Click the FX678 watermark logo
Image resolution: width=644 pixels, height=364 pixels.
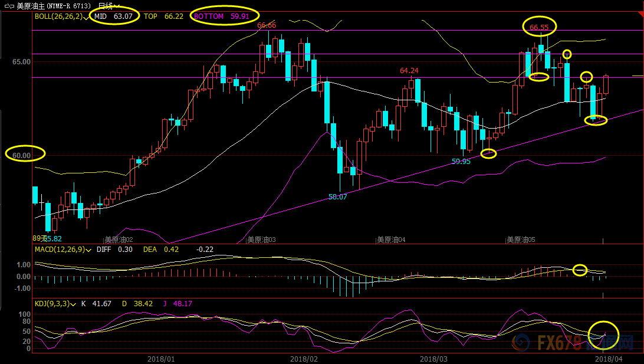(572, 342)
